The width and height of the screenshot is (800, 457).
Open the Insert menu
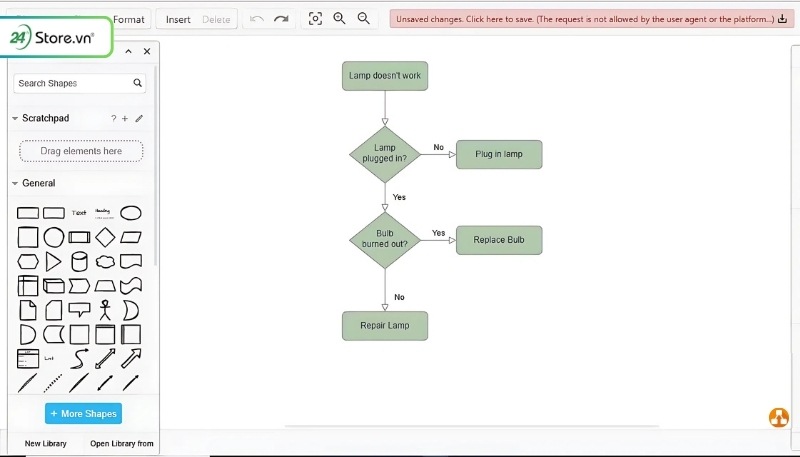pos(178,19)
